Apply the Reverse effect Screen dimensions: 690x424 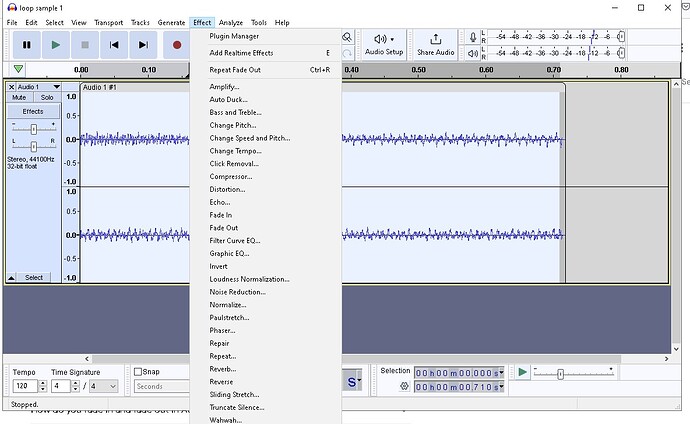point(266,381)
